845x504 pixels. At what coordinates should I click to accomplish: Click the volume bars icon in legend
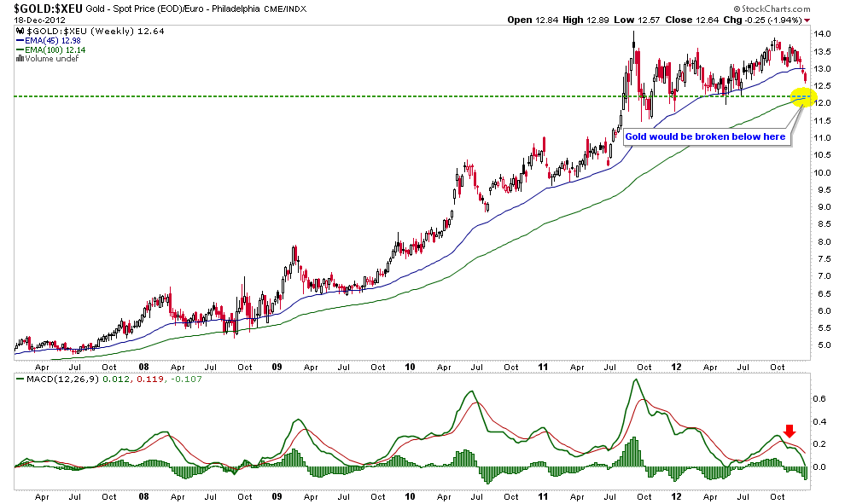point(19,58)
